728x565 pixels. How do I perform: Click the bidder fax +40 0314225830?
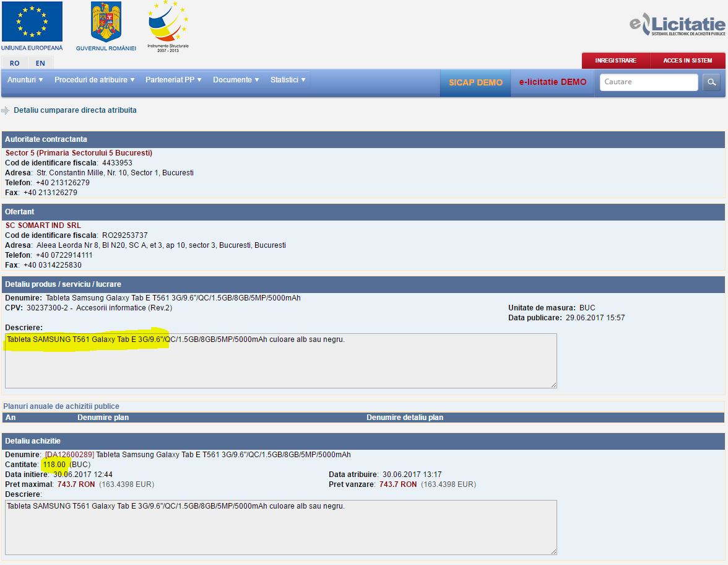[53, 265]
